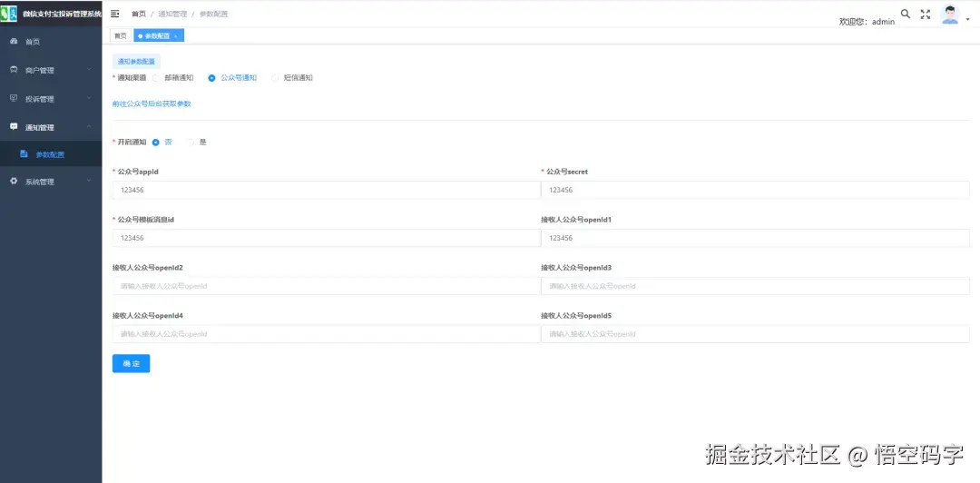Click the 首页 dashboard icon in the sidebar
This screenshot has height=483, width=980.
coord(14,41)
